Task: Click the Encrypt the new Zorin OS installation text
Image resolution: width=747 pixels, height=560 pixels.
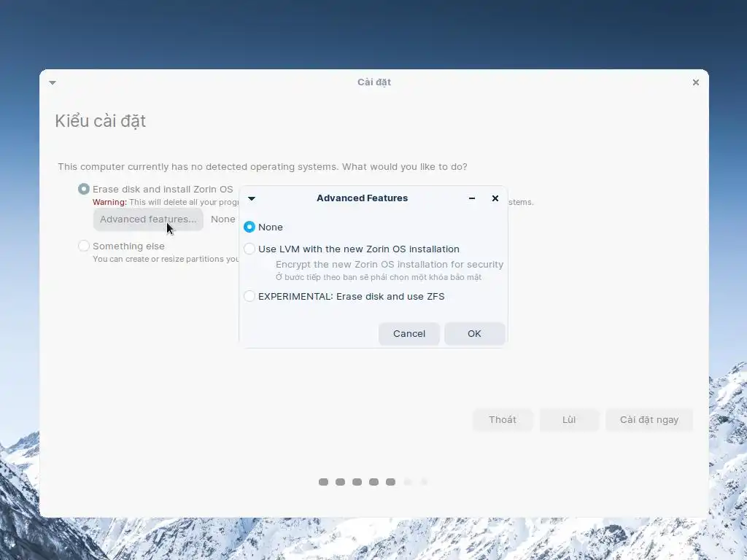Action: click(x=390, y=264)
